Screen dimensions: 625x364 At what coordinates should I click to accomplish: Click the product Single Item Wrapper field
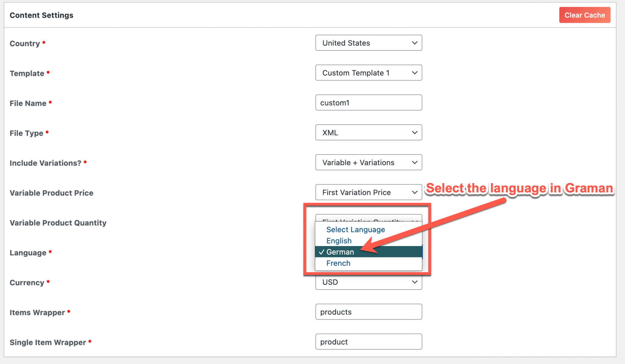coord(368,342)
